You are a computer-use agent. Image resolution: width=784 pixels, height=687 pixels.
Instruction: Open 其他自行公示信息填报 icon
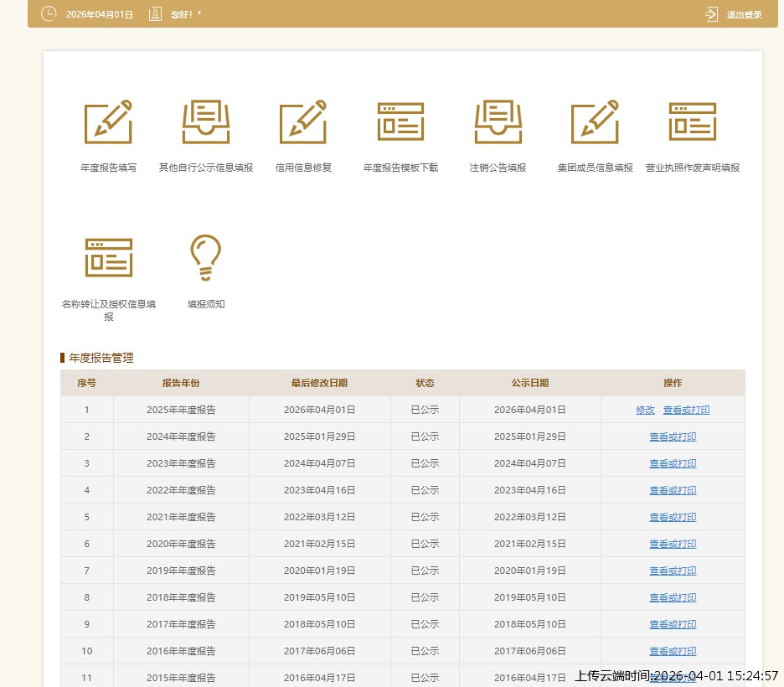click(x=205, y=122)
